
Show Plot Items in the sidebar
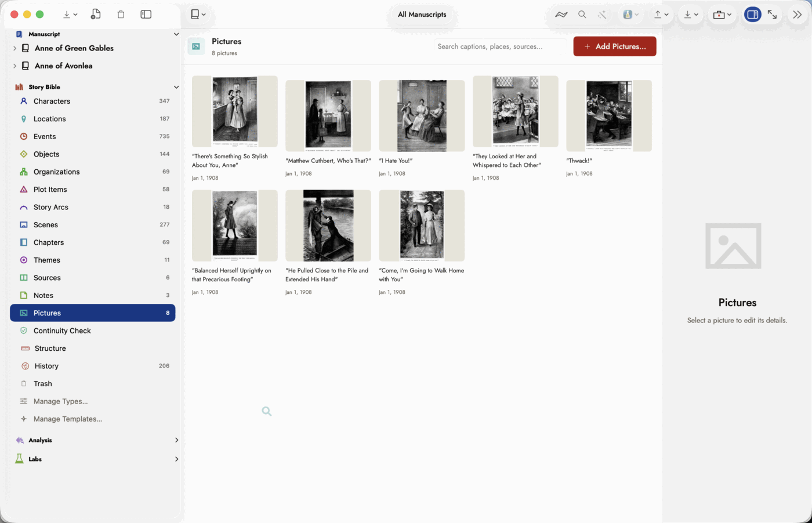click(x=93, y=190)
